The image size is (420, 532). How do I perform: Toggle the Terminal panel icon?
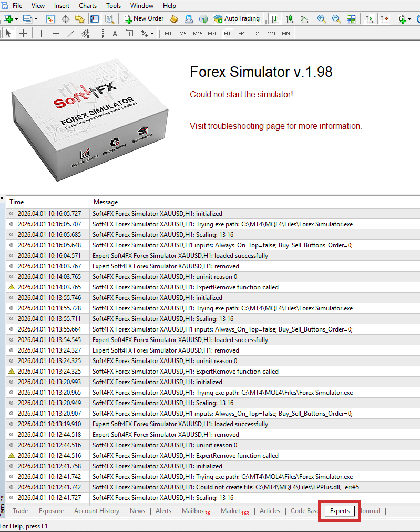pos(95,19)
